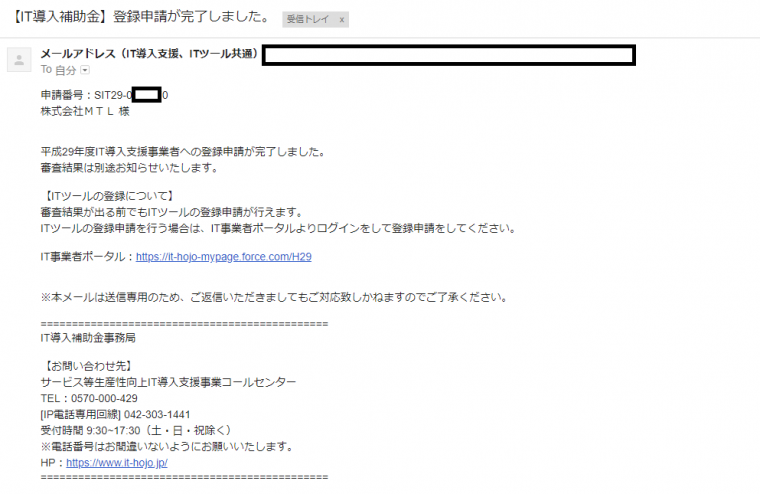Open the HP www.it-hojo.jp link
Screen dimensions: 760x494
click(117, 463)
